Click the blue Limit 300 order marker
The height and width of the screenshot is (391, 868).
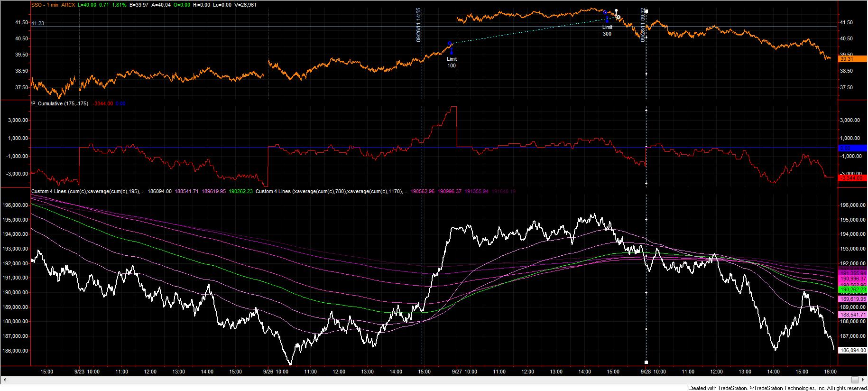click(x=607, y=19)
